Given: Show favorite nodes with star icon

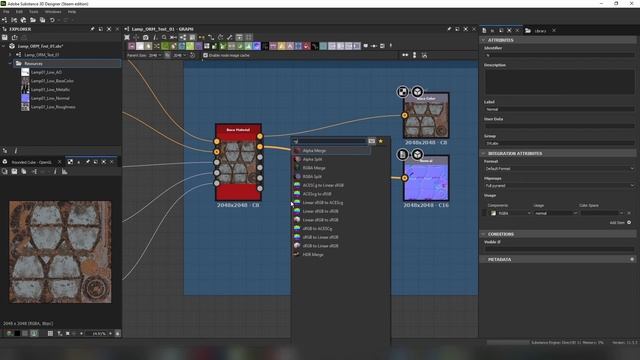Looking at the screenshot, I should [x=381, y=141].
